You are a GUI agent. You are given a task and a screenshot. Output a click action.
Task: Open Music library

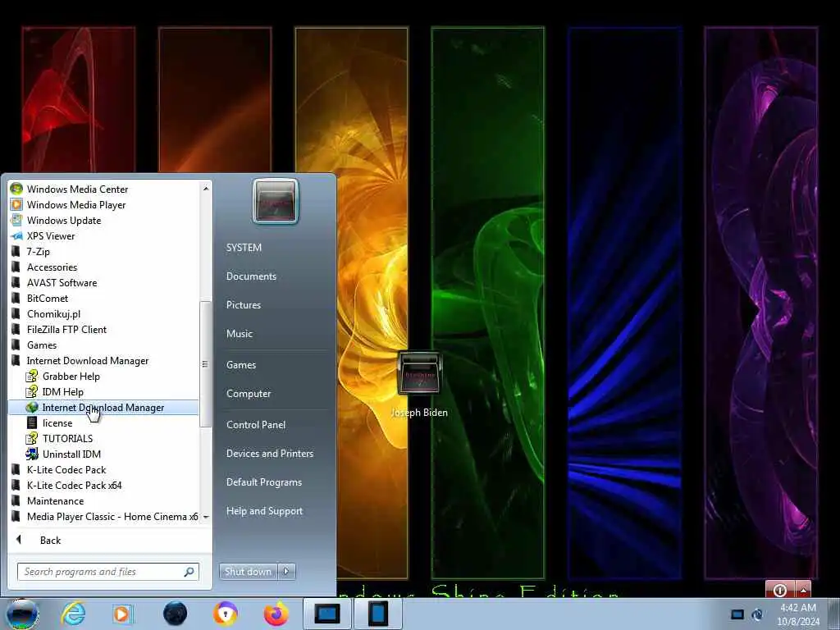click(240, 334)
